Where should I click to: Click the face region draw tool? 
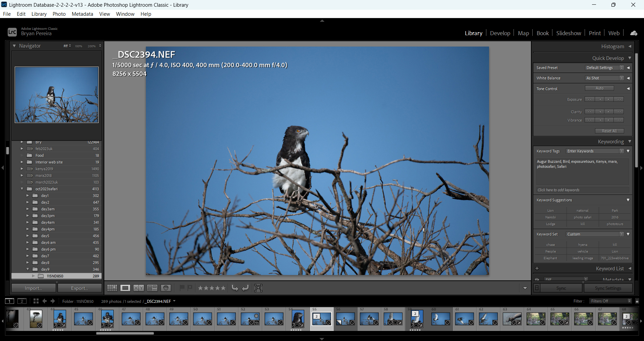tap(258, 288)
